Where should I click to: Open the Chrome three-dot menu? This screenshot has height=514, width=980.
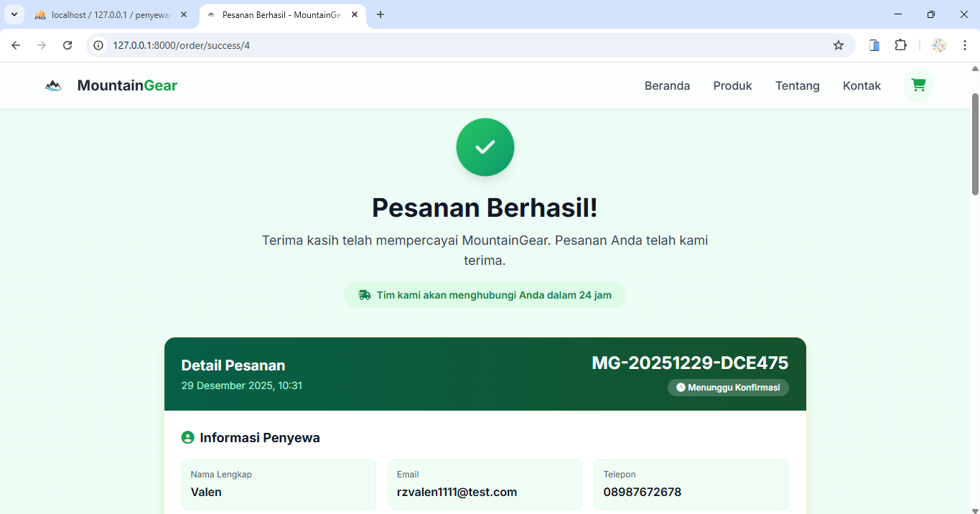point(965,45)
